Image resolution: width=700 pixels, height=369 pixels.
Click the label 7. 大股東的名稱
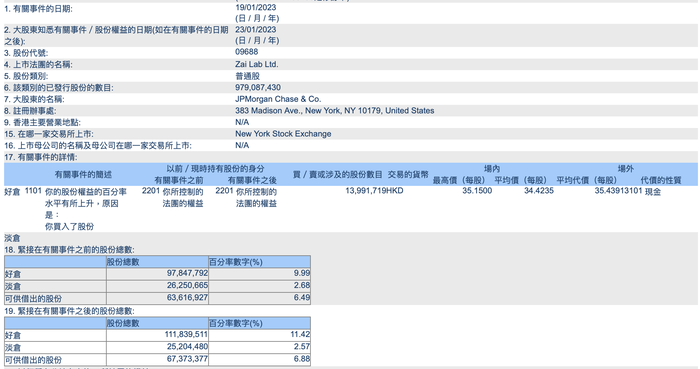(34, 99)
